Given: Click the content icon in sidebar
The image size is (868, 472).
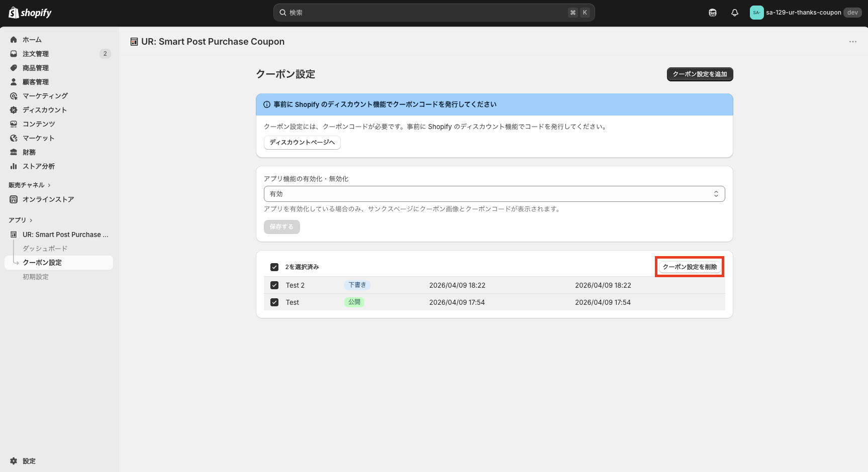Looking at the screenshot, I should point(14,124).
